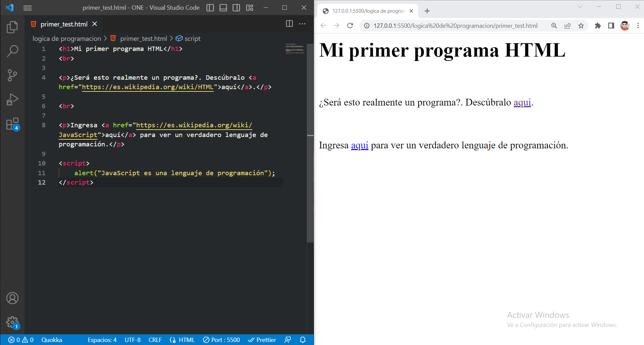
Task: Click the feedback icon in status bar
Action: click(x=287, y=340)
